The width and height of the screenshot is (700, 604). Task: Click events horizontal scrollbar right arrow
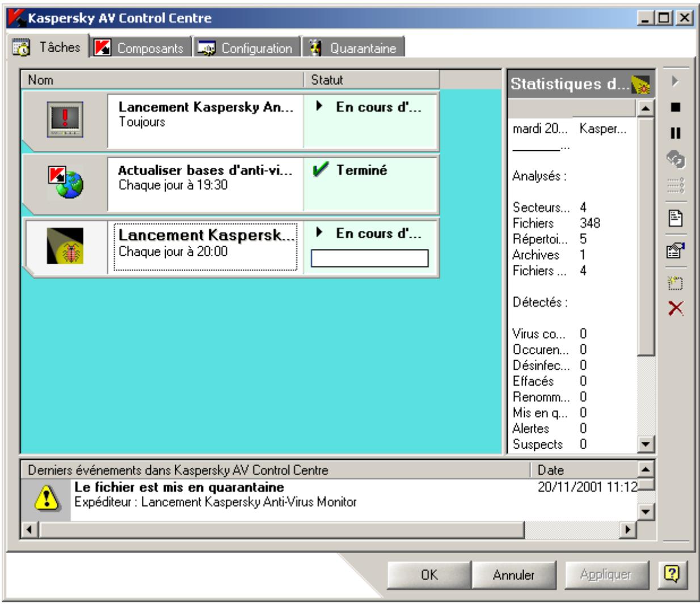(629, 530)
